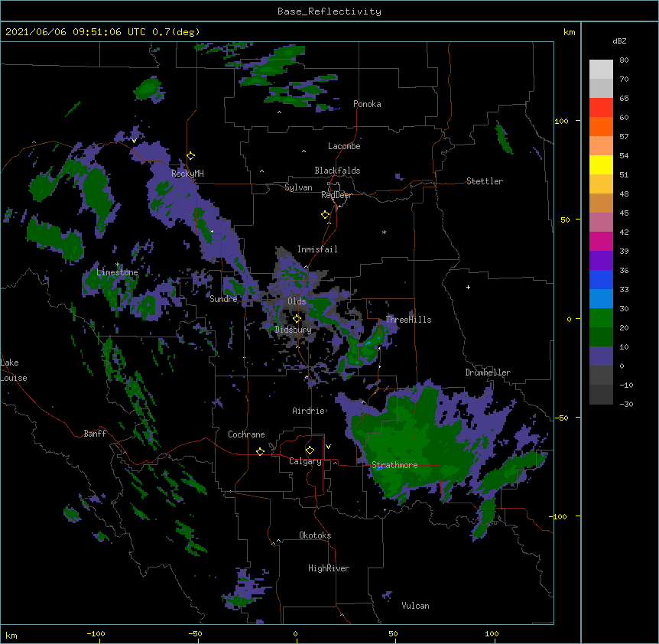
Task: Click the Lake Louise label
Action: click(x=14, y=370)
